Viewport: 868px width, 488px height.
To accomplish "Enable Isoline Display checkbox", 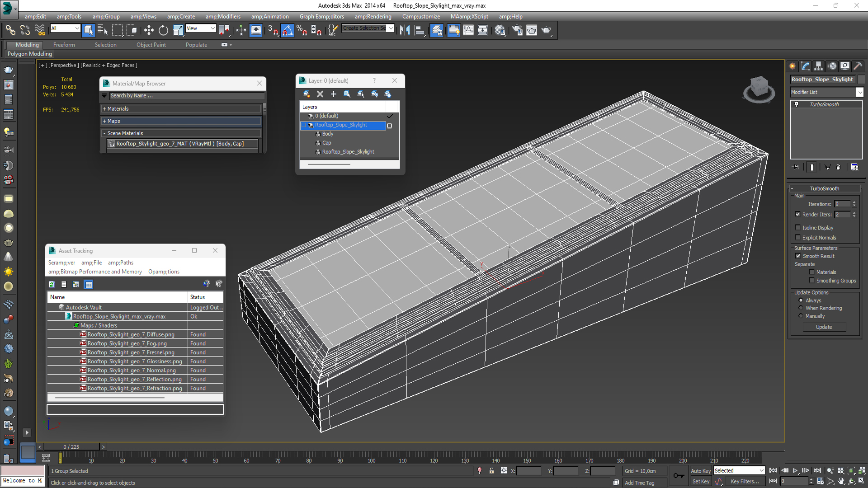I will (x=797, y=228).
